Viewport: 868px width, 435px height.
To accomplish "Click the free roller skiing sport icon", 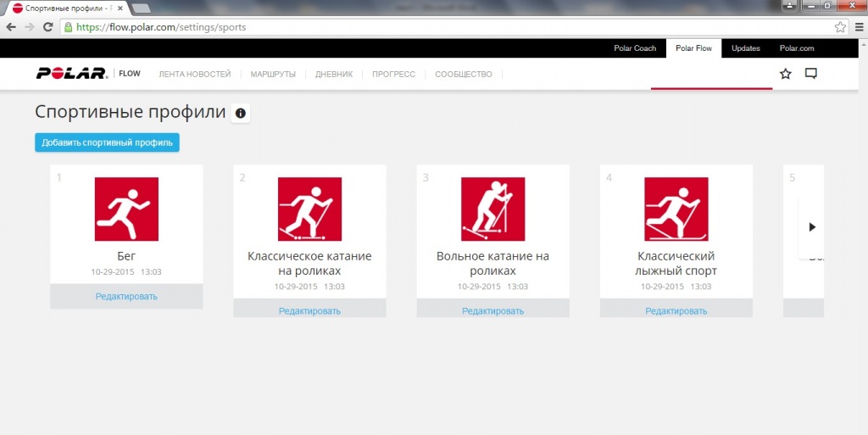I will [x=492, y=209].
